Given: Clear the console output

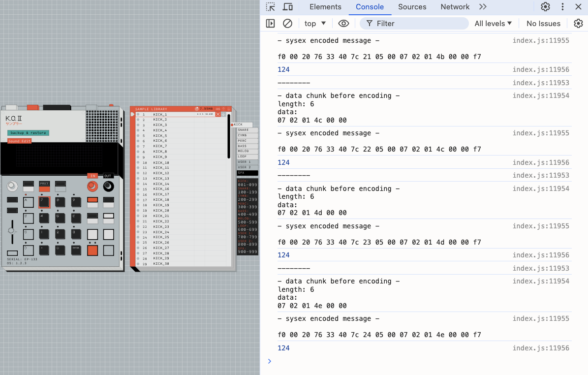Looking at the screenshot, I should [x=288, y=23].
